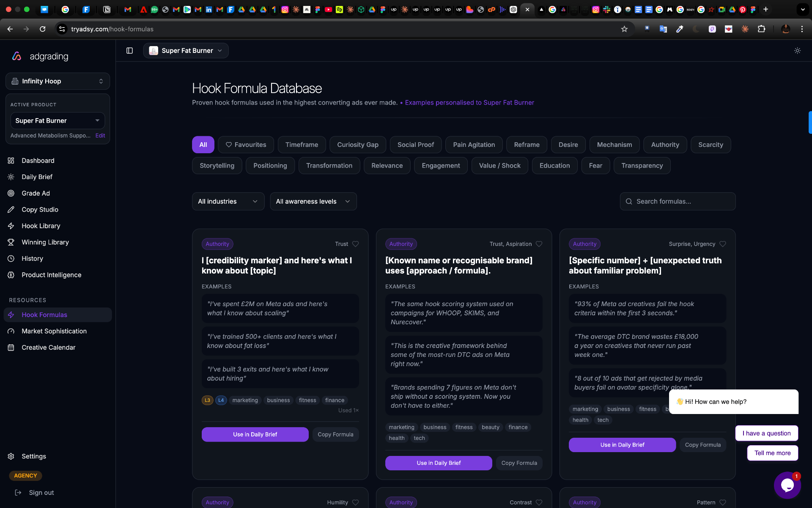
Task: Favourite the Specific number formula card
Action: click(723, 244)
